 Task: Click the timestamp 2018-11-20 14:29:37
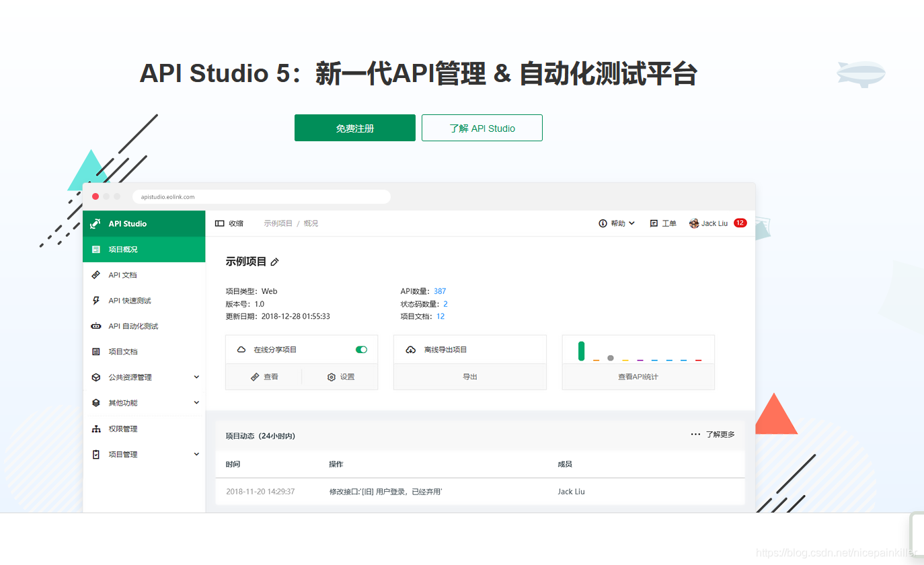click(x=260, y=492)
